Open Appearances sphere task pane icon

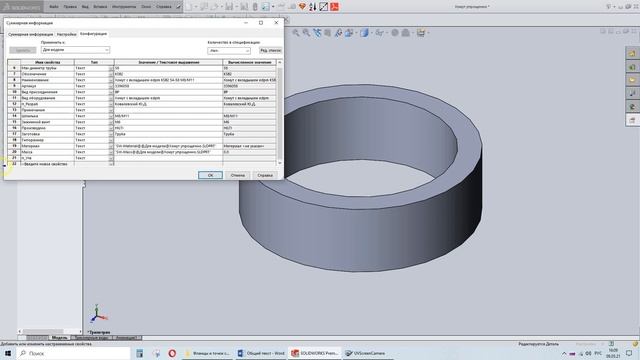point(632,107)
